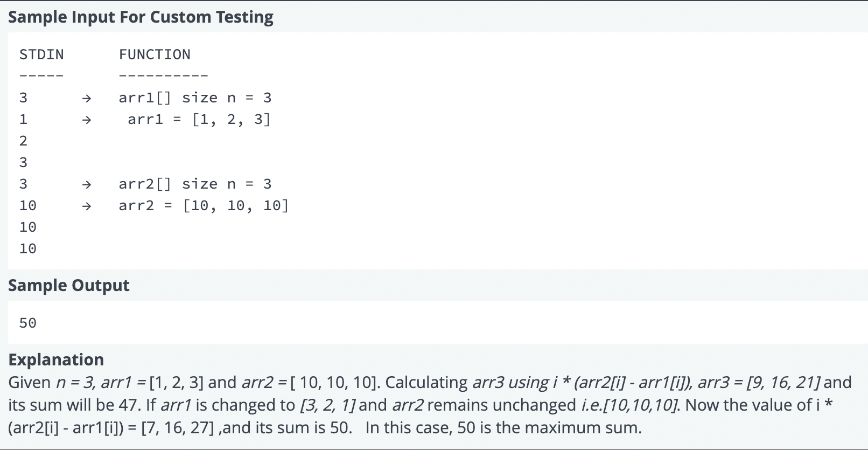Click the Explanation heading
Screen dimensions: 868x450
pos(56,359)
